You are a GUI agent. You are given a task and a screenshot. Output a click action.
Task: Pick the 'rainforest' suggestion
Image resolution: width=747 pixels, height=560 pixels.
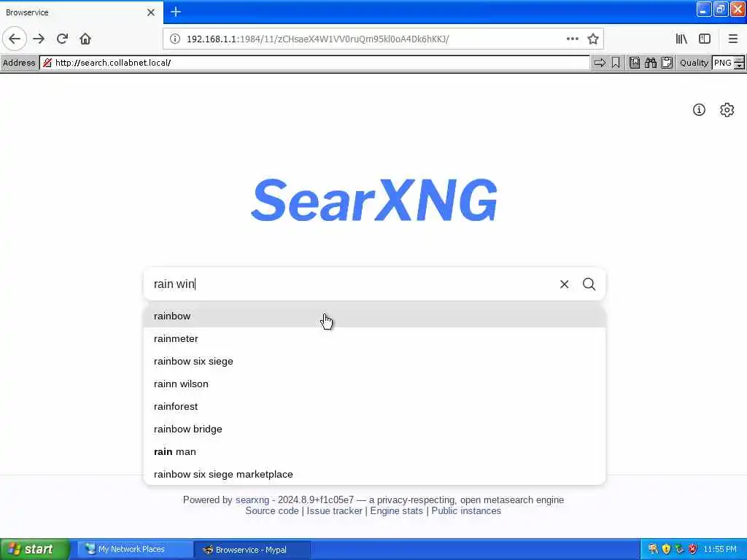click(374, 407)
